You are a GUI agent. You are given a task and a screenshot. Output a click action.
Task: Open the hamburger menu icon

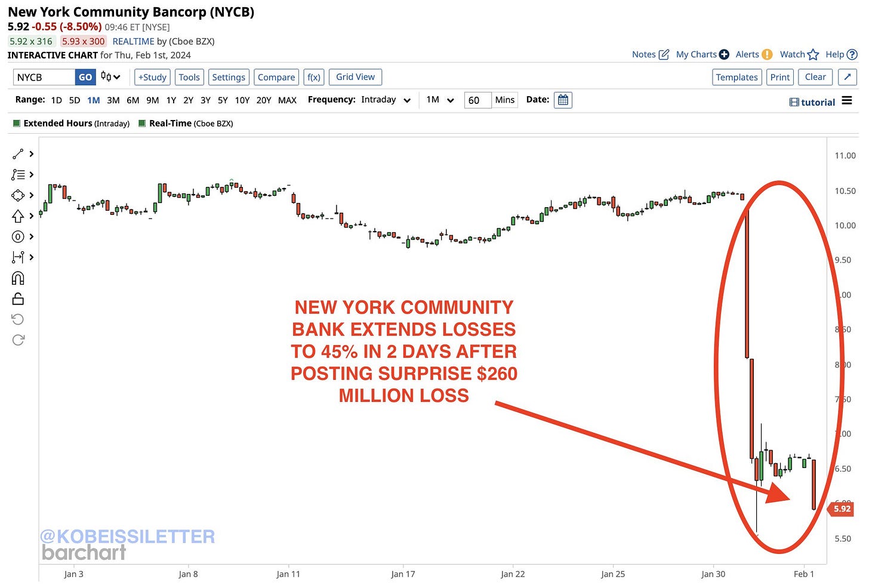(x=847, y=101)
